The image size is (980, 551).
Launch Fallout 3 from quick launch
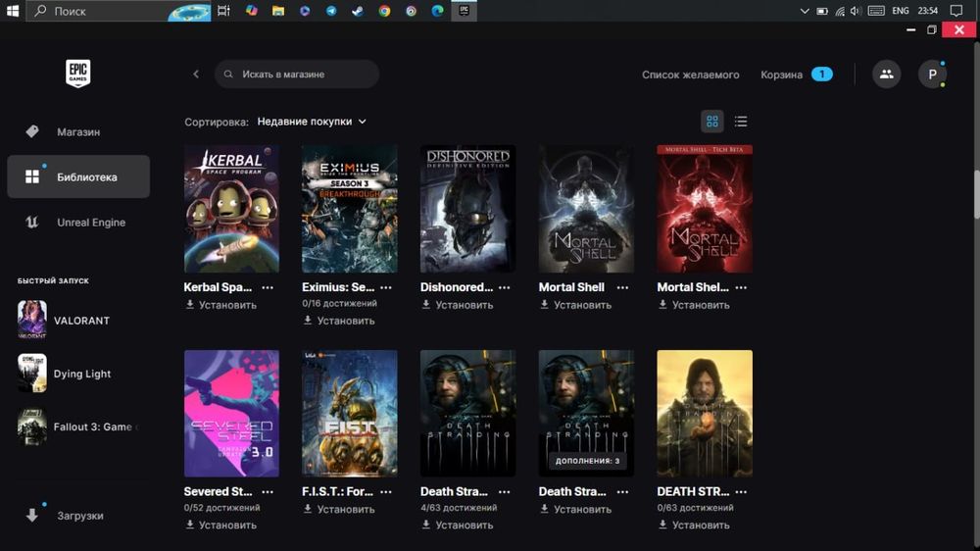tap(78, 426)
